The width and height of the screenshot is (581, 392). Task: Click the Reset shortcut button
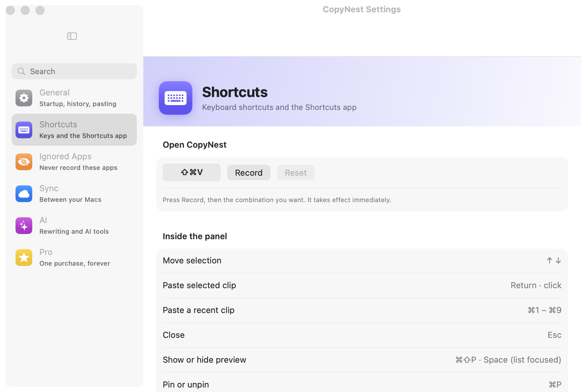click(296, 172)
